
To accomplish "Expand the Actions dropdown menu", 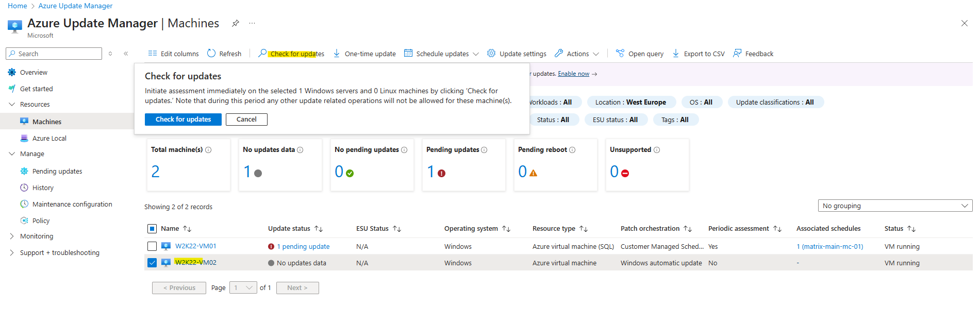I will click(x=577, y=54).
